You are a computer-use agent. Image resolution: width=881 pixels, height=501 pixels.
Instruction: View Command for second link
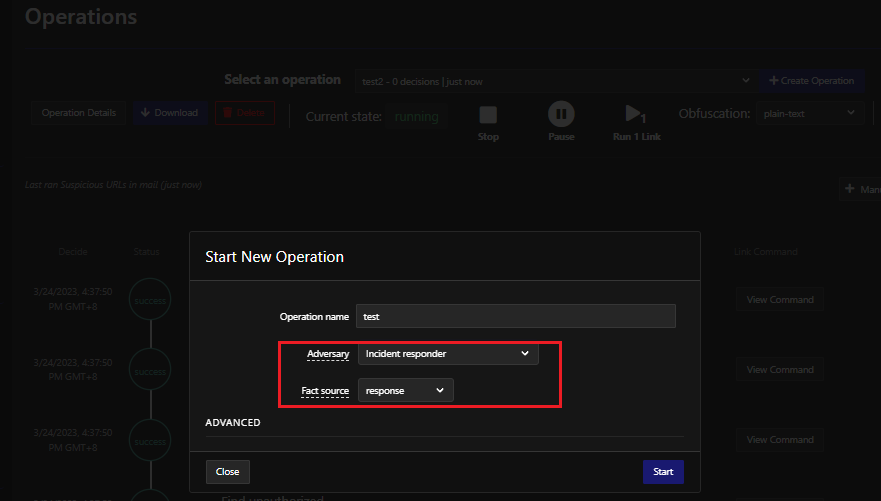pyautogui.click(x=780, y=370)
